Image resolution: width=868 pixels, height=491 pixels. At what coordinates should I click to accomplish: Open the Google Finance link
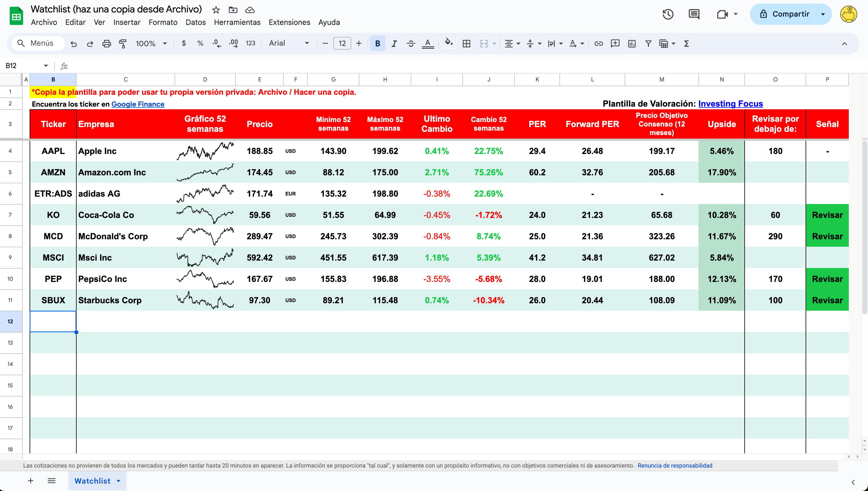click(x=138, y=104)
